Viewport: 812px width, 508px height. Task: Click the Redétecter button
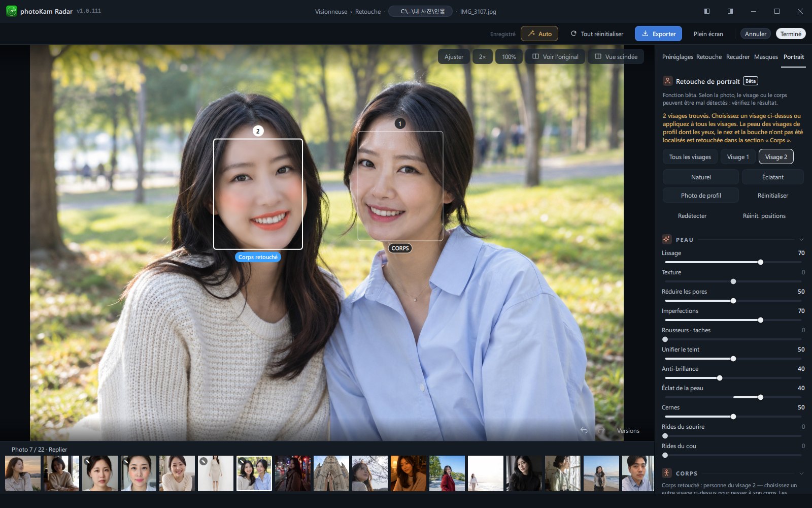coord(692,216)
